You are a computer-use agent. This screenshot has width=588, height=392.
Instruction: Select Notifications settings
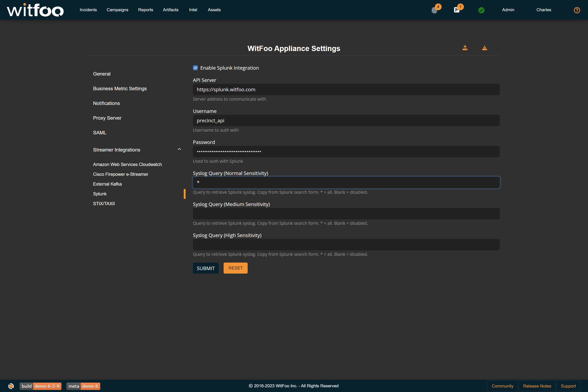click(106, 103)
